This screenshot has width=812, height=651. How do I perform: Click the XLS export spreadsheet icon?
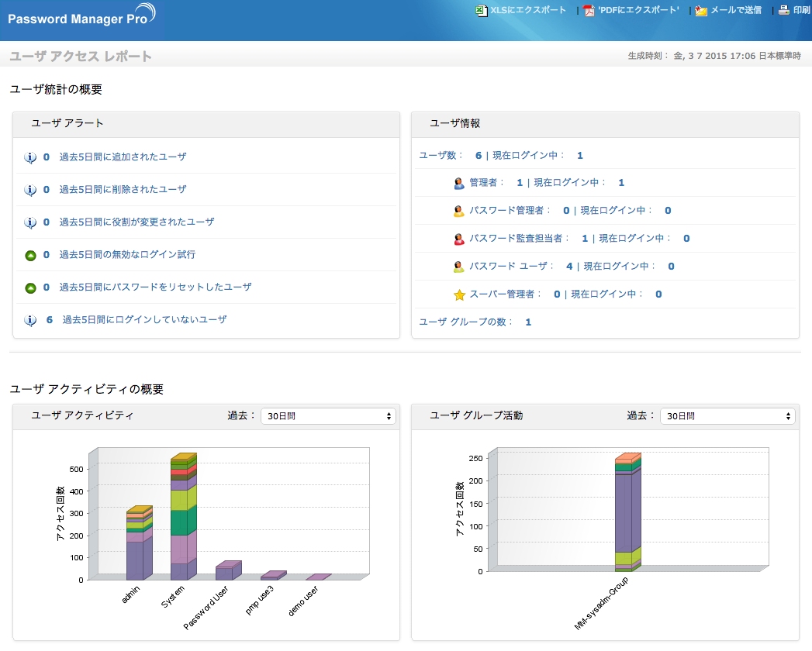tap(481, 10)
